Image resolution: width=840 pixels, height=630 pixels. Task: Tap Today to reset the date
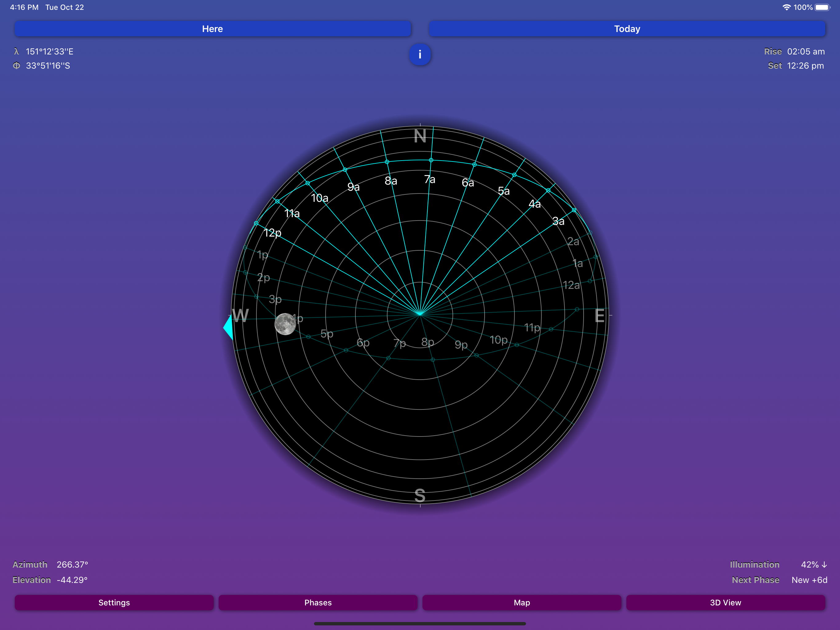tap(627, 29)
